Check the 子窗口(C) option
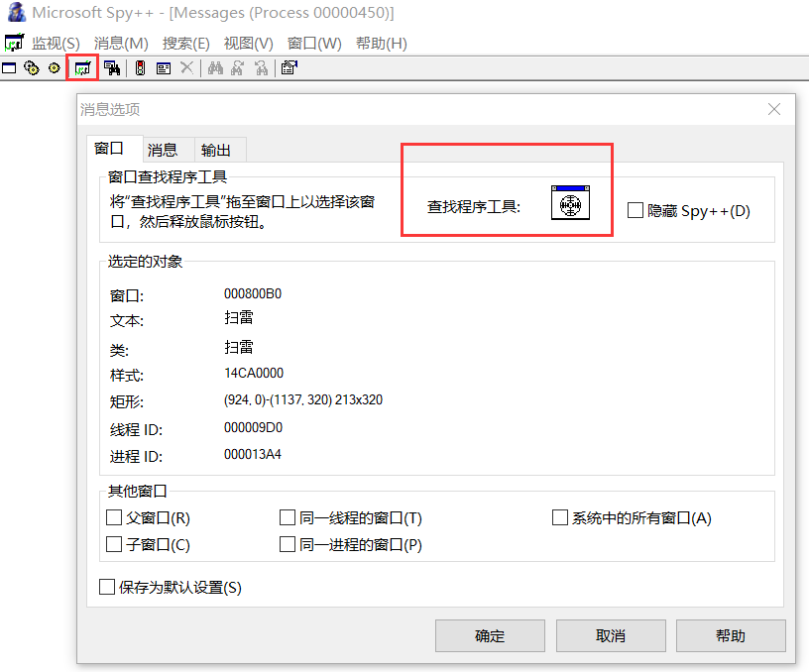Image resolution: width=809 pixels, height=672 pixels. click(114, 544)
